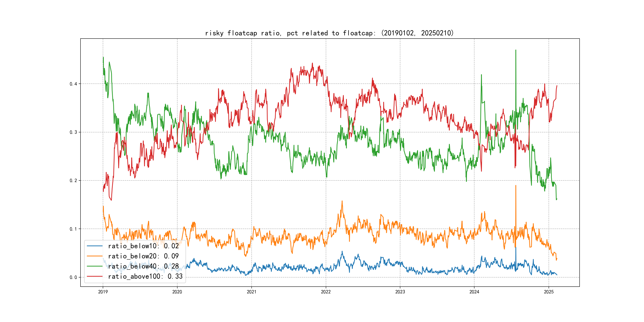Click the 2022 x-axis tick label
Viewport: 644px width, 322px height.
(x=326, y=292)
